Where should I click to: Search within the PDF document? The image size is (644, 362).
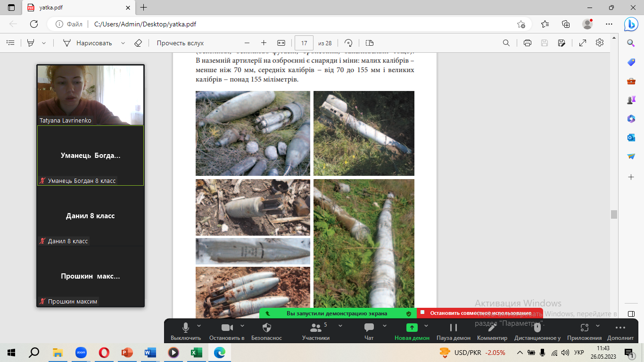pos(506,43)
